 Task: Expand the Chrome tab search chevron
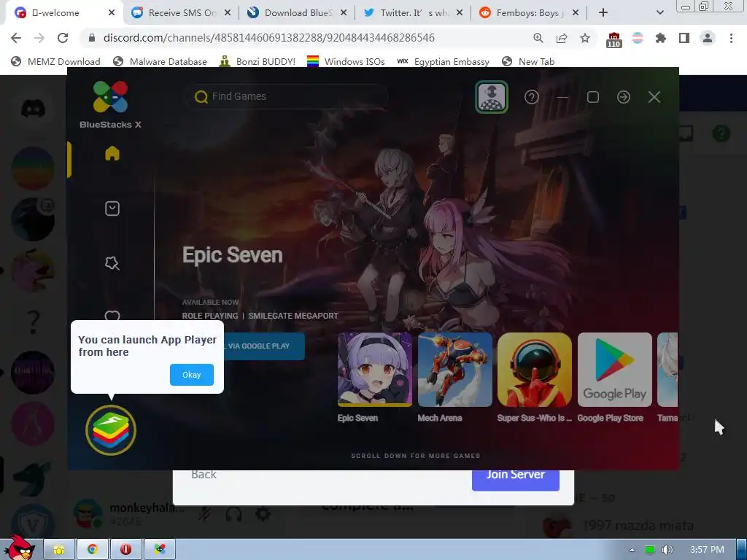(x=659, y=13)
